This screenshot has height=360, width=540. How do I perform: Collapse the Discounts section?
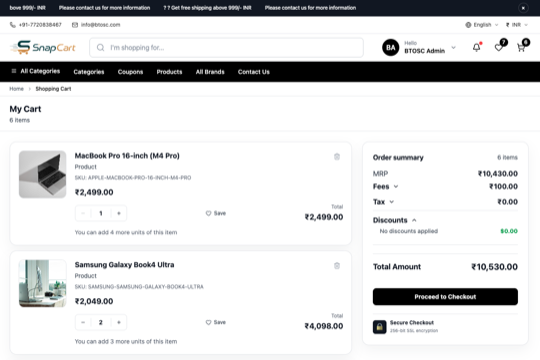coord(395,220)
